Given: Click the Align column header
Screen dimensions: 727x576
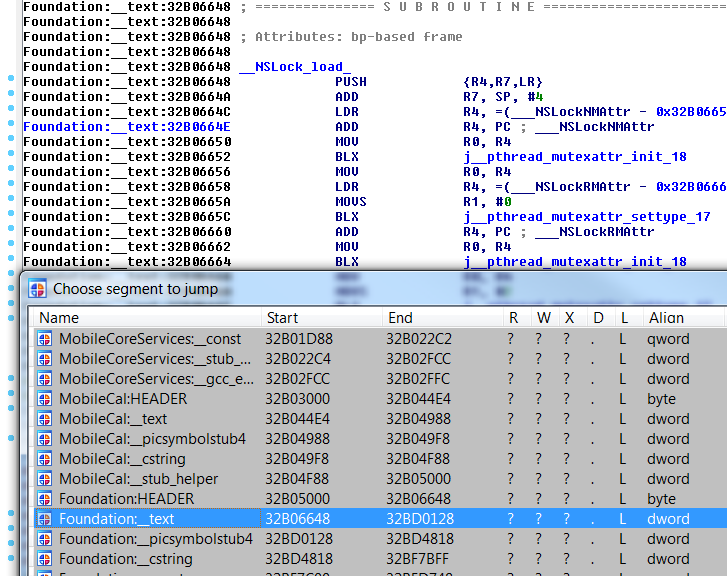Looking at the screenshot, I should pos(682,318).
